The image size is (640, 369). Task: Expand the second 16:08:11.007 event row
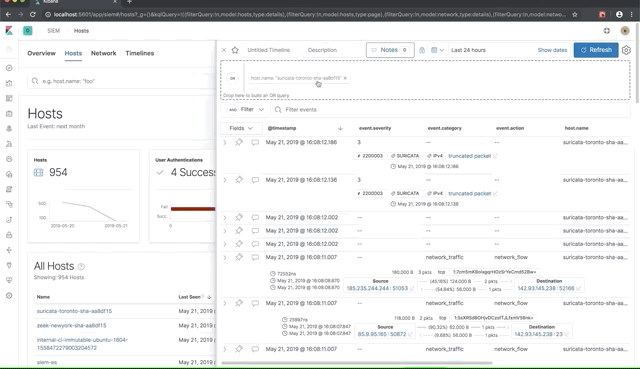[x=224, y=303]
